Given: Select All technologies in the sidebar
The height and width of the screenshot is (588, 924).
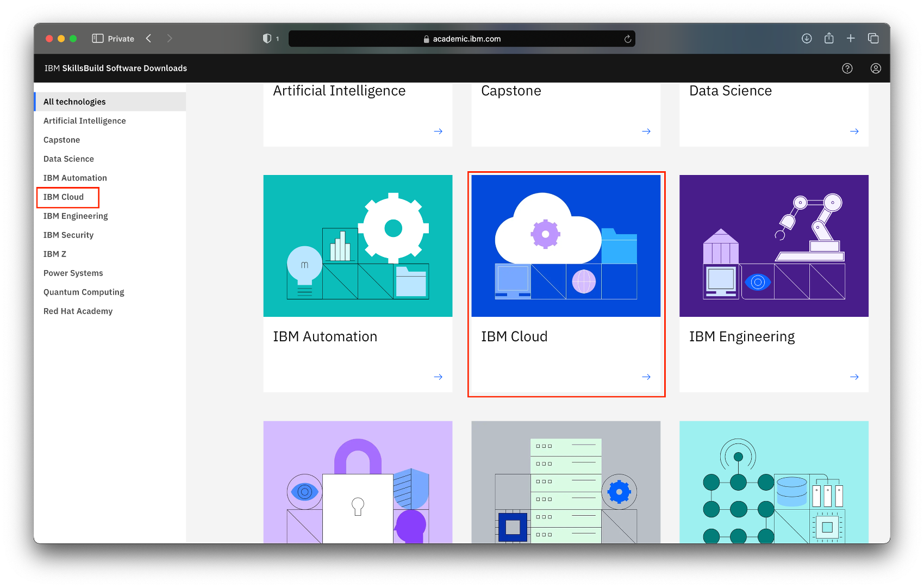Looking at the screenshot, I should click(110, 102).
